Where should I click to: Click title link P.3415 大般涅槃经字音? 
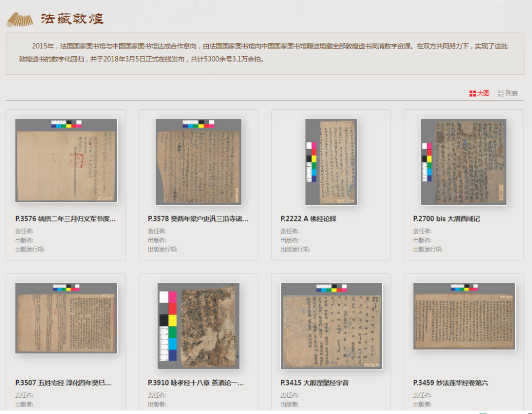pyautogui.click(x=315, y=382)
